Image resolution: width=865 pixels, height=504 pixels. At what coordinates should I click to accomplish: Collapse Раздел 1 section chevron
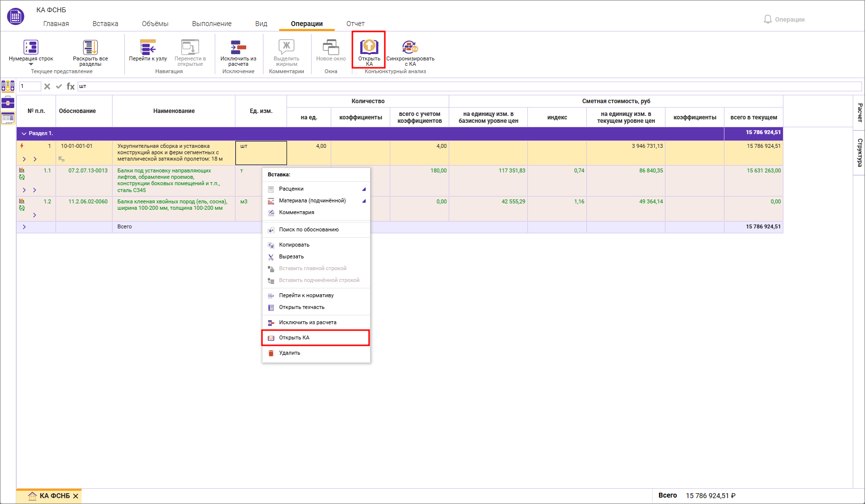[24, 134]
